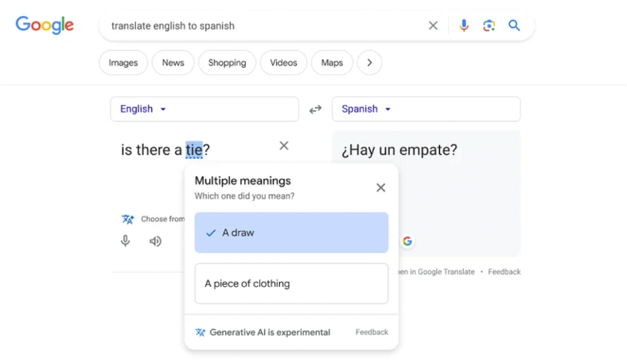Screen dimensions: 627x364
Task: Click the 'Generative AI is experimental' label
Action: (x=270, y=332)
